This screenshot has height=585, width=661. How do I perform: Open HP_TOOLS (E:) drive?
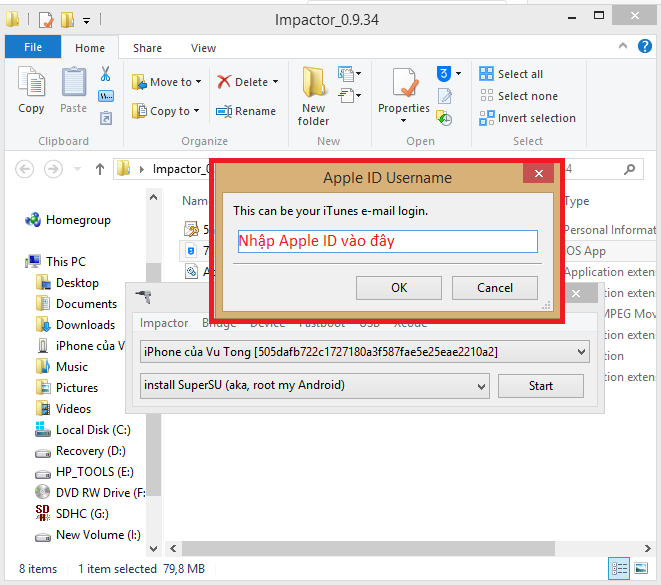coord(84,472)
